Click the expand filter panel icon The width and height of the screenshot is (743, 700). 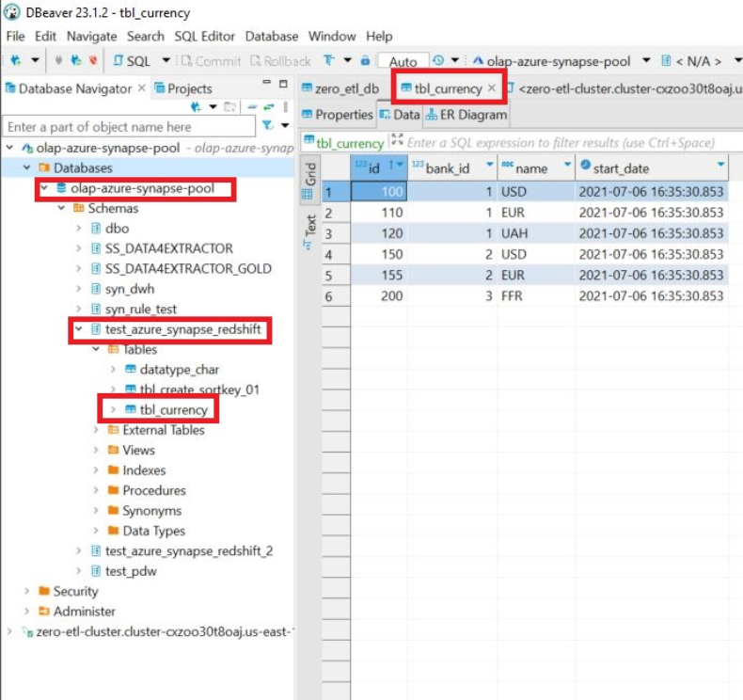pyautogui.click(x=397, y=139)
